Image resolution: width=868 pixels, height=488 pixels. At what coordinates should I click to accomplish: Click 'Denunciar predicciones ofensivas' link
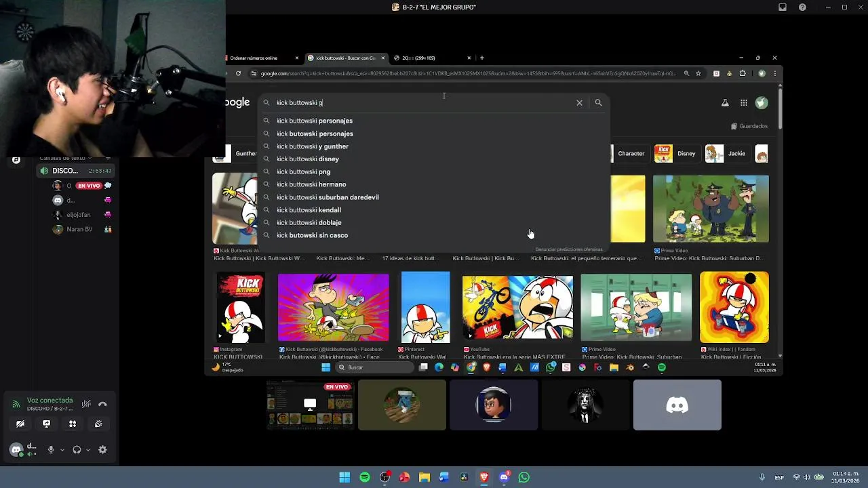click(x=569, y=249)
